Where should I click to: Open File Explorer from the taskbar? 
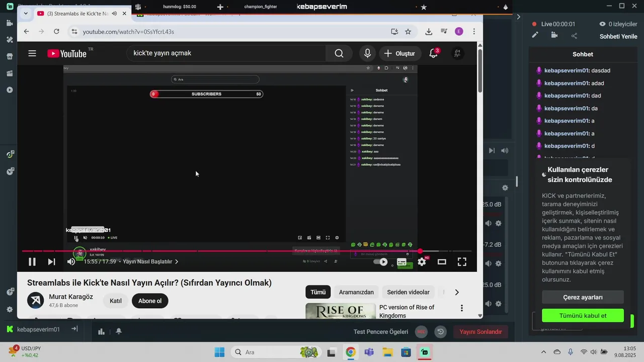tap(387, 352)
